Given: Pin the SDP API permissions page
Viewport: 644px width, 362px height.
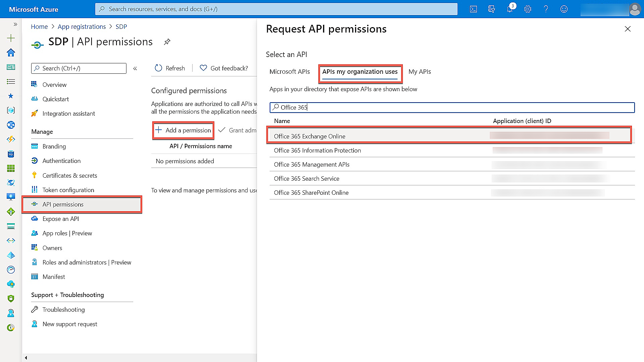Looking at the screenshot, I should (167, 42).
